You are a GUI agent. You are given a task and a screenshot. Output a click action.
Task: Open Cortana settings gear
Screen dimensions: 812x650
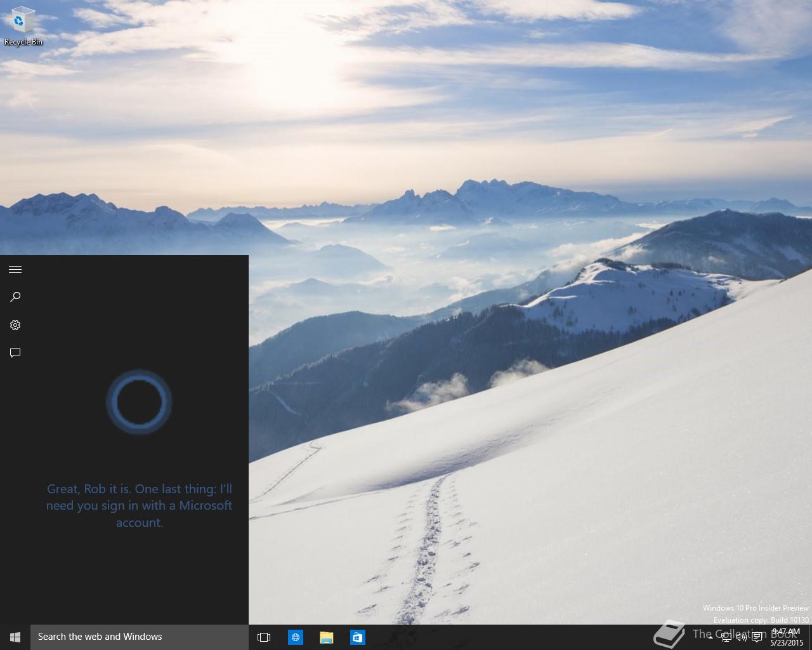15,325
